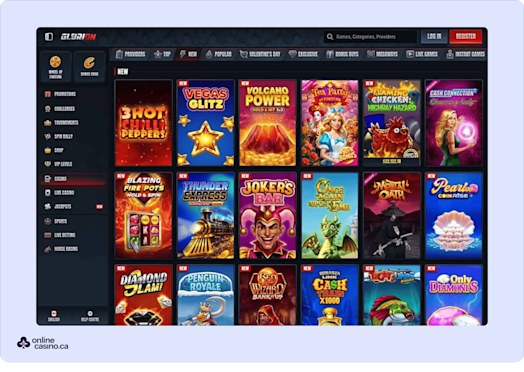This screenshot has height=372, width=524.
Task: Open Flaming Chicken: Highway Hazard game
Action: pyautogui.click(x=392, y=123)
